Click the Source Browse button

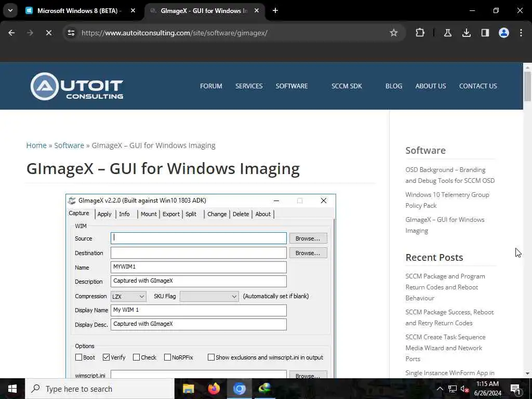pyautogui.click(x=308, y=238)
